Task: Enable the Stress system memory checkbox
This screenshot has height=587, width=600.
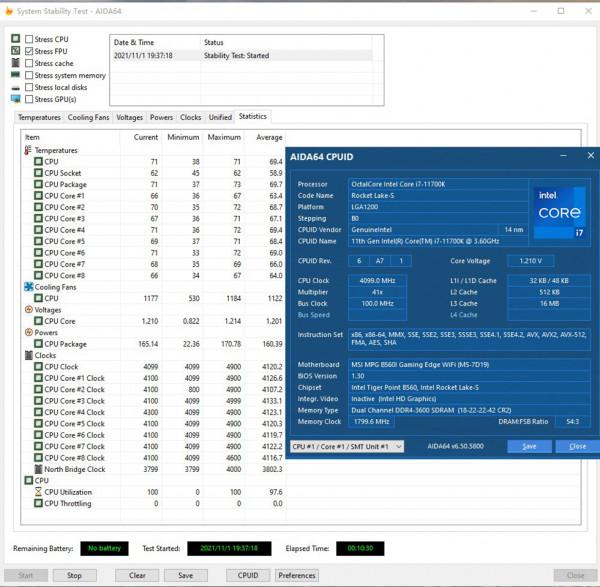Action: 29,75
